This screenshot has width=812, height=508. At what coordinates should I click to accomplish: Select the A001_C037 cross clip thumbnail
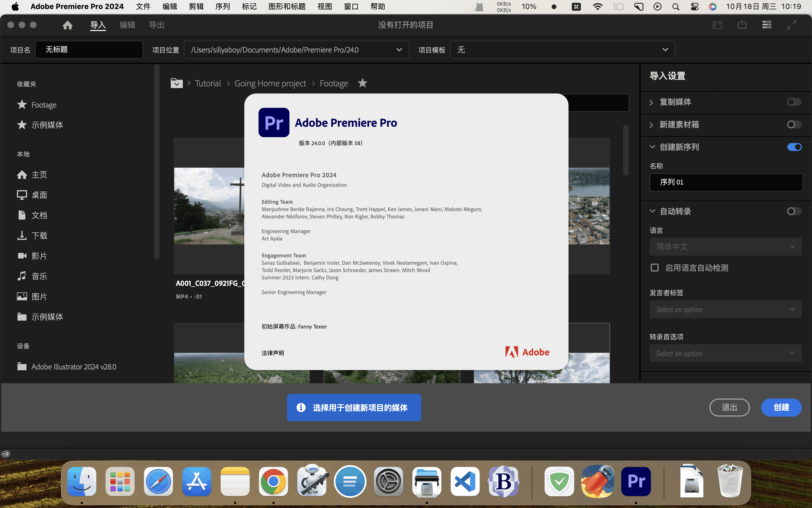pyautogui.click(x=209, y=206)
